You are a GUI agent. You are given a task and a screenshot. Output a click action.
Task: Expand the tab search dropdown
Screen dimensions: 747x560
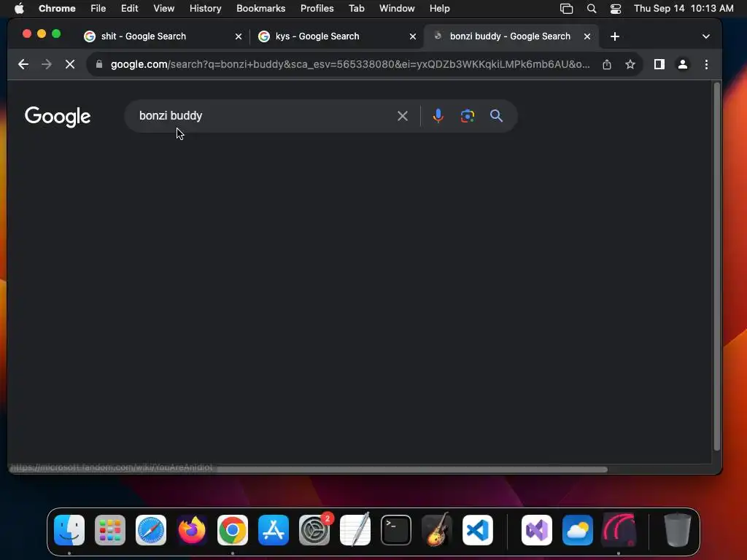(x=706, y=36)
